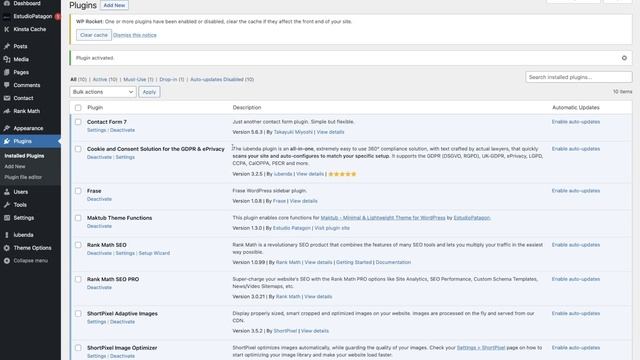Open the Add New submenu item
640x360 pixels.
coord(15,167)
